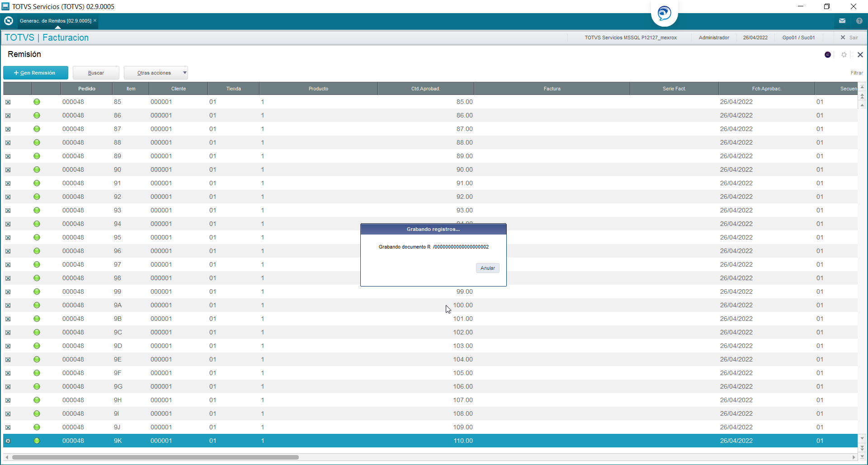The image size is (868, 465).
Task: Click green status icon for item 9H
Action: (x=37, y=400)
